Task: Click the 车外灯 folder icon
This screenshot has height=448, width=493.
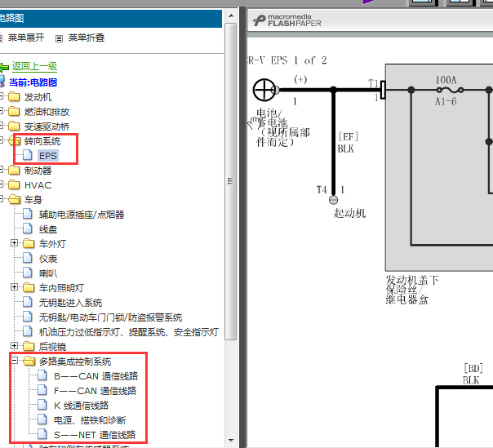Action: click(x=29, y=243)
